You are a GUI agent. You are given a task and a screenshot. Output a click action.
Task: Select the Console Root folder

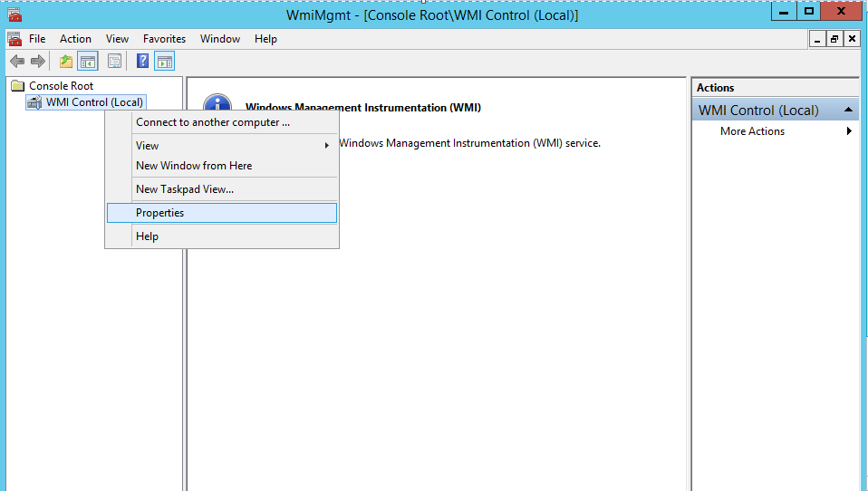coord(61,86)
